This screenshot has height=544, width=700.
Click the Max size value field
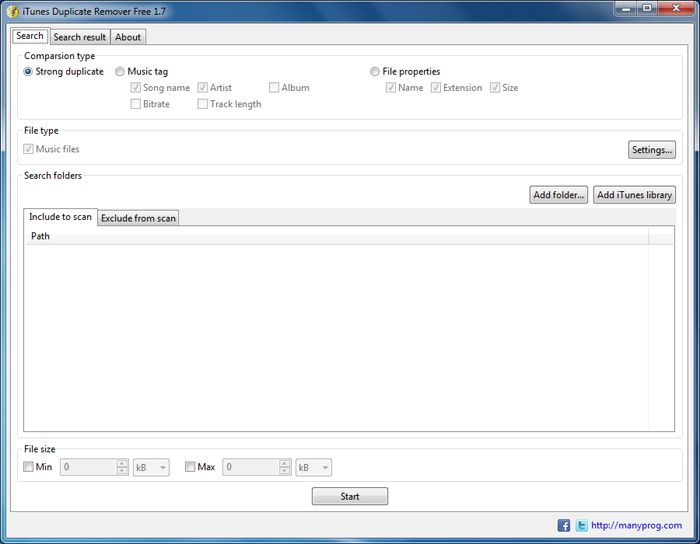(x=251, y=467)
